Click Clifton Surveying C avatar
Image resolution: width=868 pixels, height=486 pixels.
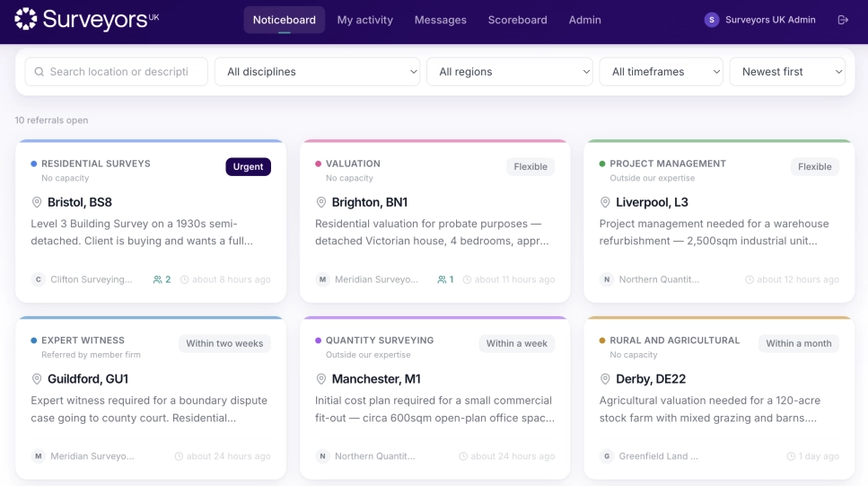coord(39,279)
